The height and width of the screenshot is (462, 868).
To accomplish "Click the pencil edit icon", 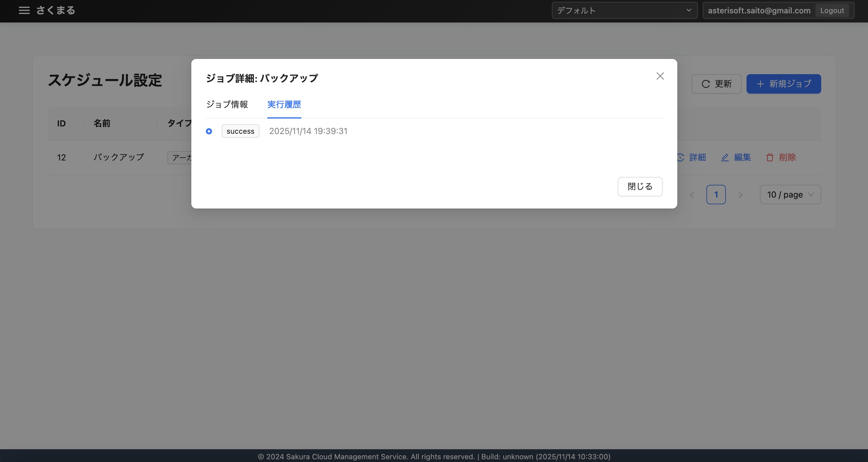I will (725, 157).
